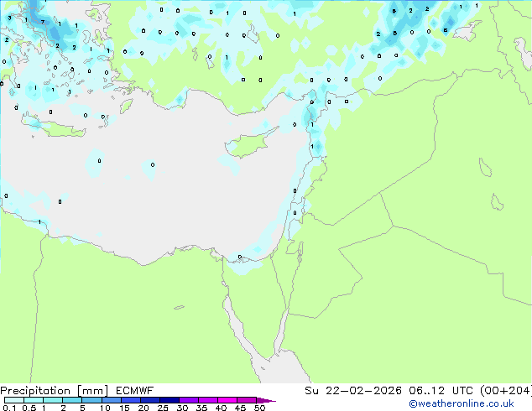The image size is (532, 411).
Task: Click the "Su 22-02-2026" date text
Action: click(353, 391)
